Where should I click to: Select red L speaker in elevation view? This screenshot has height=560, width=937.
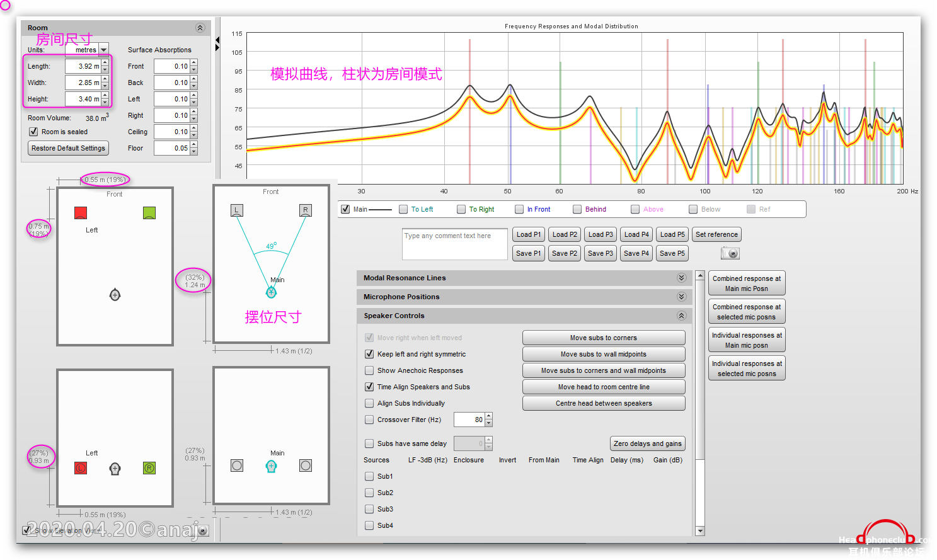pos(81,468)
